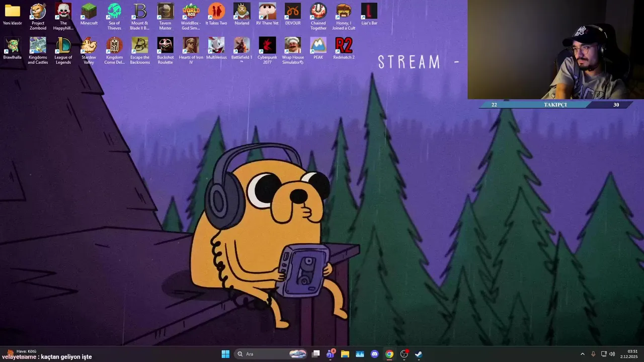Launch Liar's Bar shortcut
This screenshot has width=644, height=362.
[x=369, y=14]
